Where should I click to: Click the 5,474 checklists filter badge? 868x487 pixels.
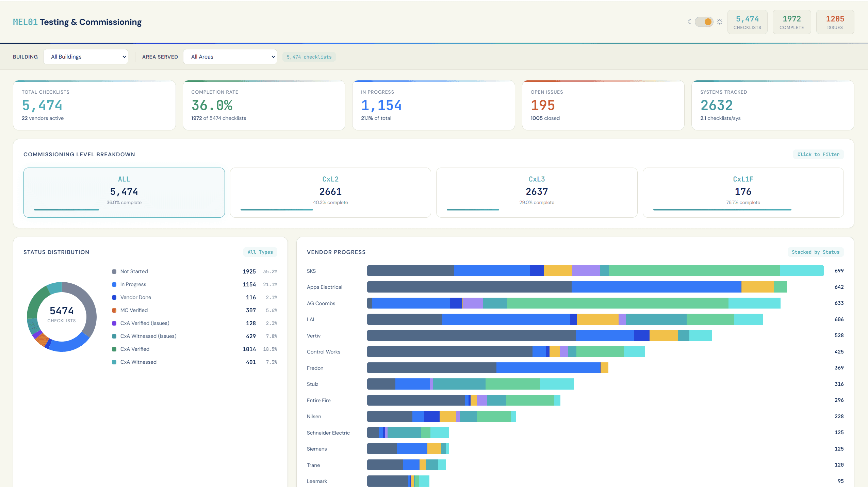(309, 57)
